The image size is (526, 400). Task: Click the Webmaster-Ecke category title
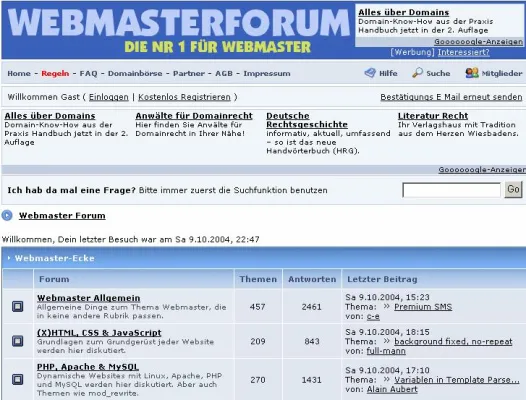[54, 258]
